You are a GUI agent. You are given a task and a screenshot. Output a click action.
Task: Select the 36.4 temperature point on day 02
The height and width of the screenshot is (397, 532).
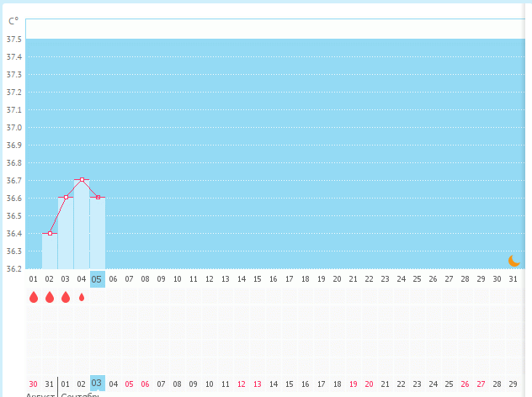[x=50, y=233]
